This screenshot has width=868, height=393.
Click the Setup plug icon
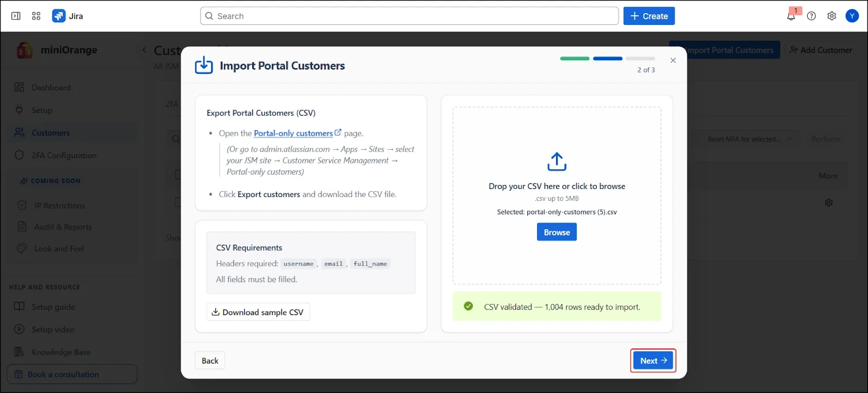click(20, 110)
